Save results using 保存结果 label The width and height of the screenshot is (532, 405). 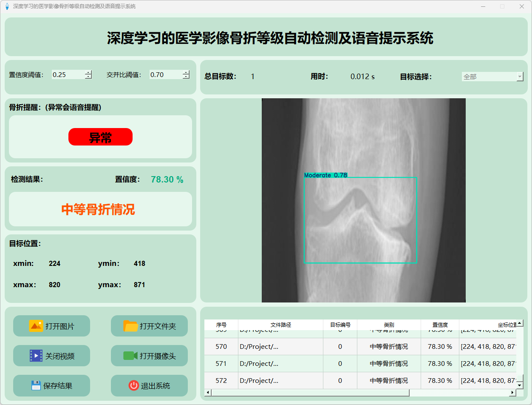pyautogui.click(x=58, y=386)
